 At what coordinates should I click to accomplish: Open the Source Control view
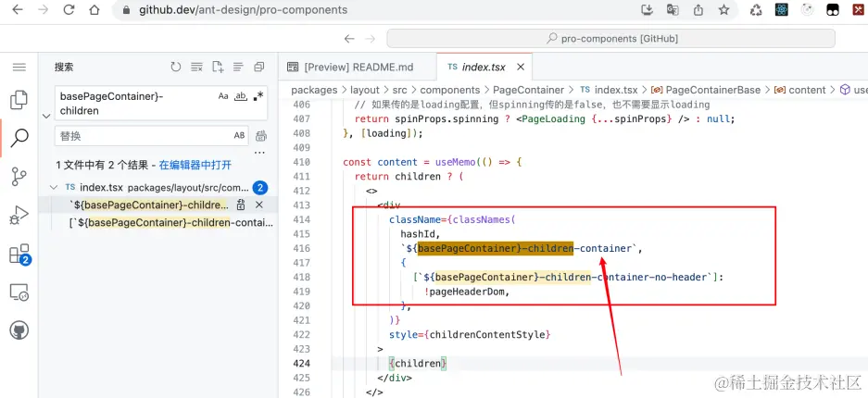(x=19, y=177)
